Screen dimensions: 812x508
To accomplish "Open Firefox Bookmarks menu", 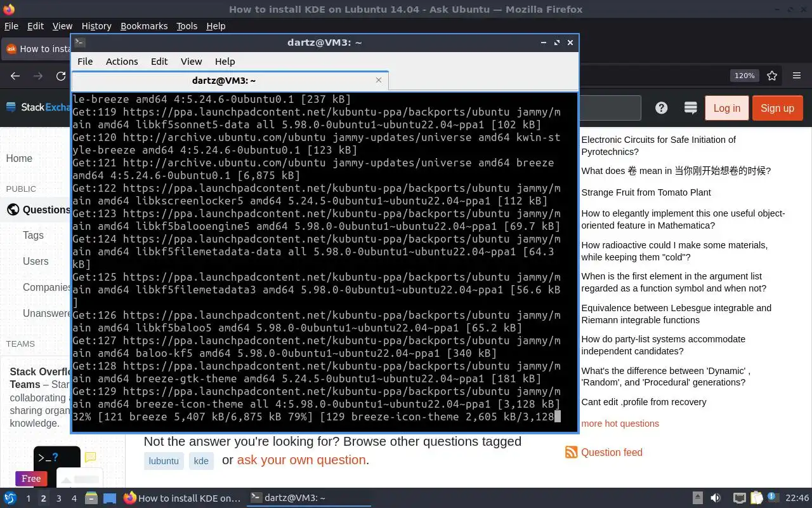I will 144,26.
